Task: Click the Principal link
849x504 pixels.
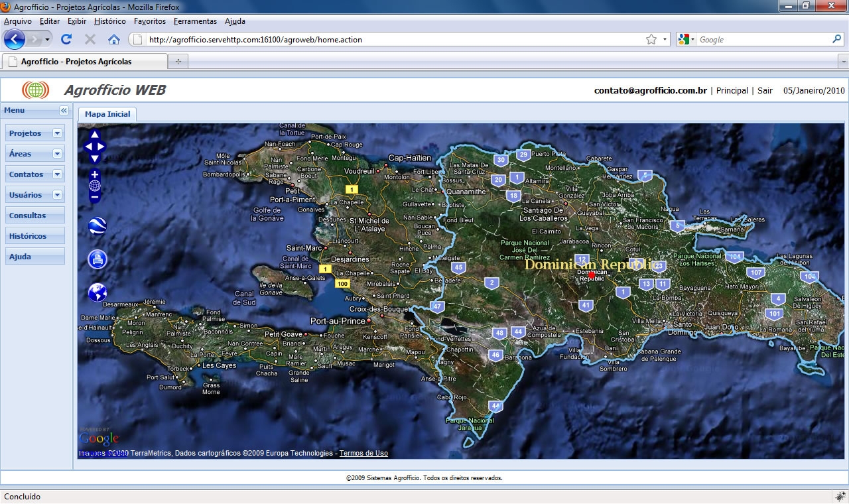Action: (732, 91)
